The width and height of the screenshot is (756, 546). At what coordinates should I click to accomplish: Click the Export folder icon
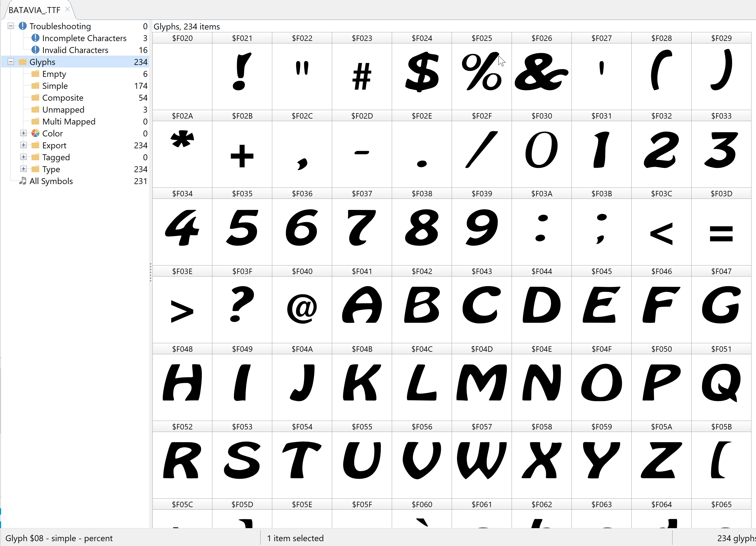(35, 145)
